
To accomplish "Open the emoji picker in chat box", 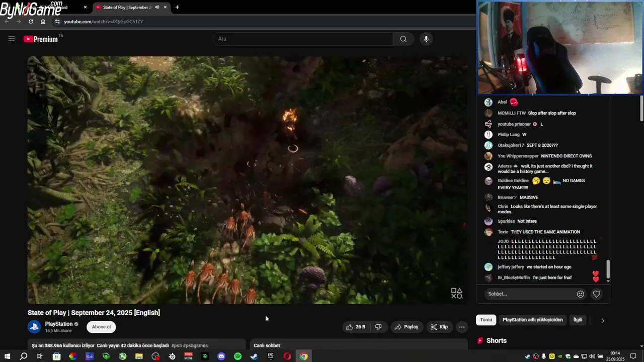I will click(580, 294).
